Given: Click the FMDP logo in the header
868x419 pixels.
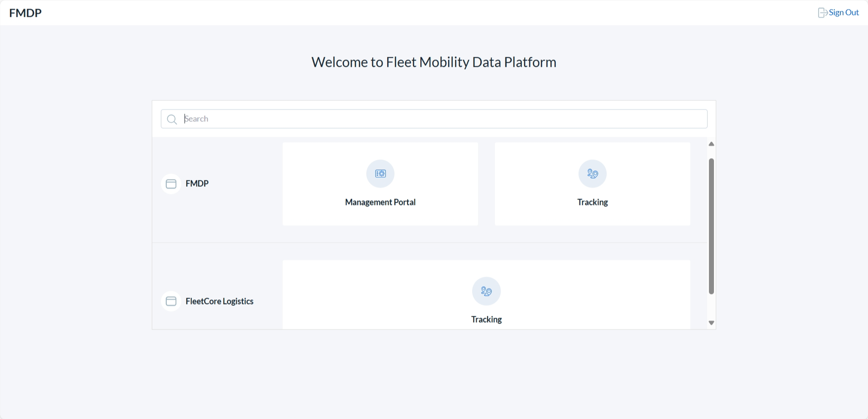Looking at the screenshot, I should point(25,13).
